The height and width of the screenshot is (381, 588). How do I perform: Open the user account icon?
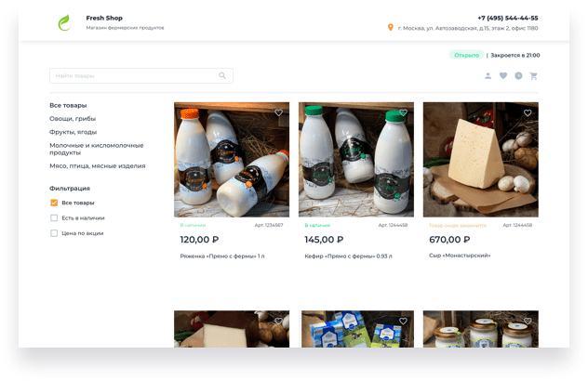[488, 75]
